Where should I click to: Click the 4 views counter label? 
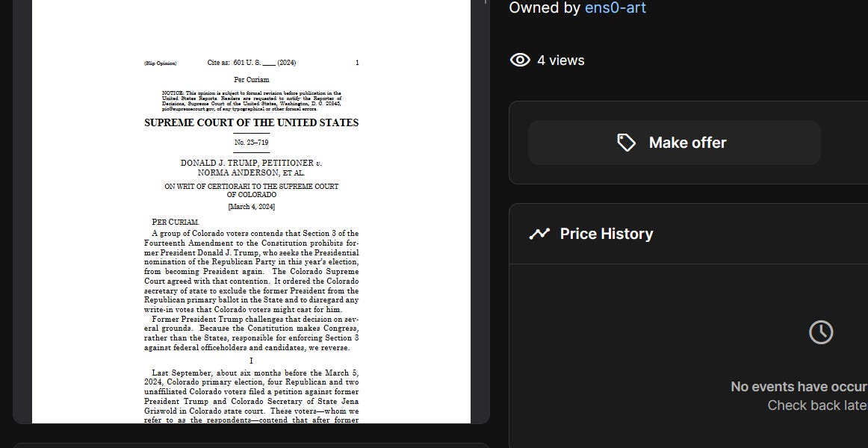[559, 60]
